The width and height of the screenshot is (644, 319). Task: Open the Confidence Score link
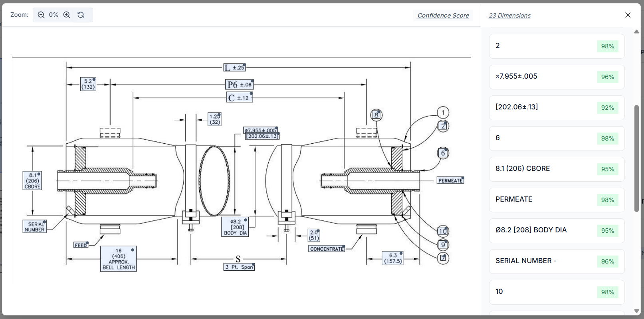[443, 16]
